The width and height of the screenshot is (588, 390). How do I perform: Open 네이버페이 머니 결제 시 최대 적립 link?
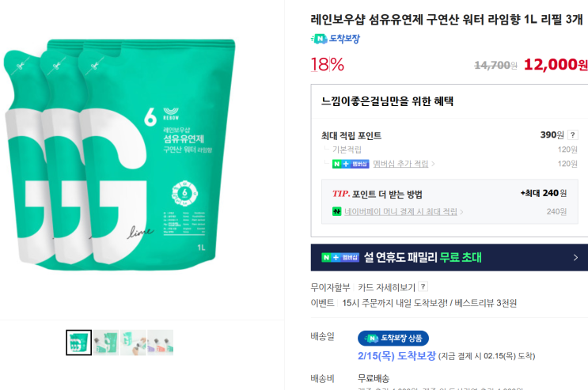tap(401, 212)
